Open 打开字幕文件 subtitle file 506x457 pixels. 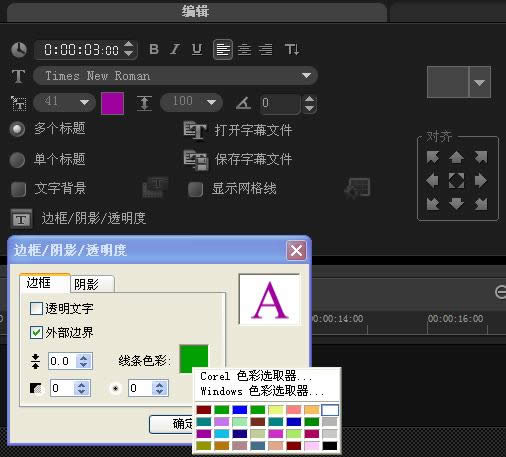coord(238,130)
